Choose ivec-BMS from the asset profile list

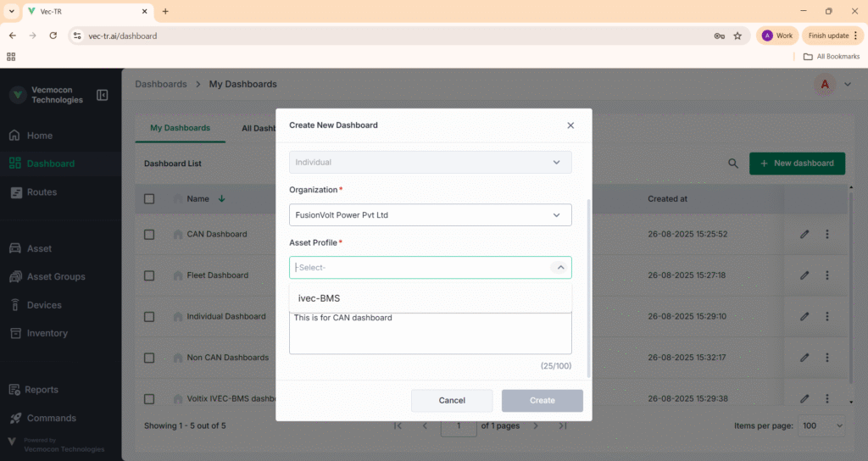pyautogui.click(x=320, y=298)
